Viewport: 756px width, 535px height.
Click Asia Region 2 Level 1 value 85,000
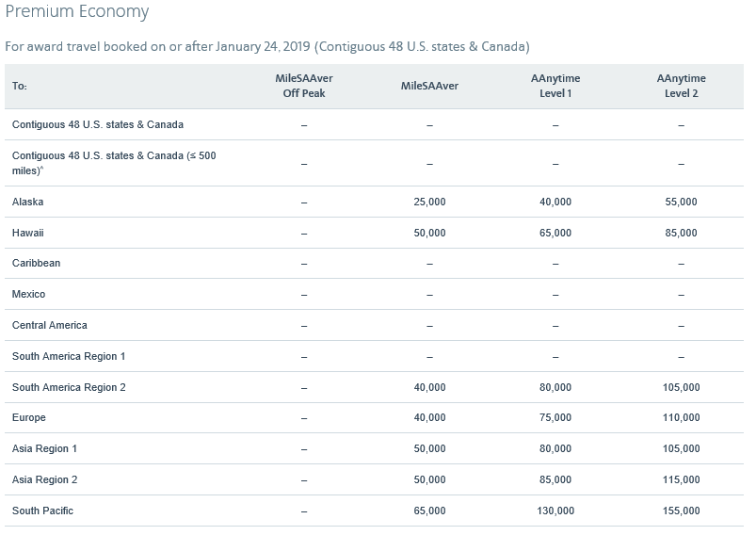click(x=555, y=479)
